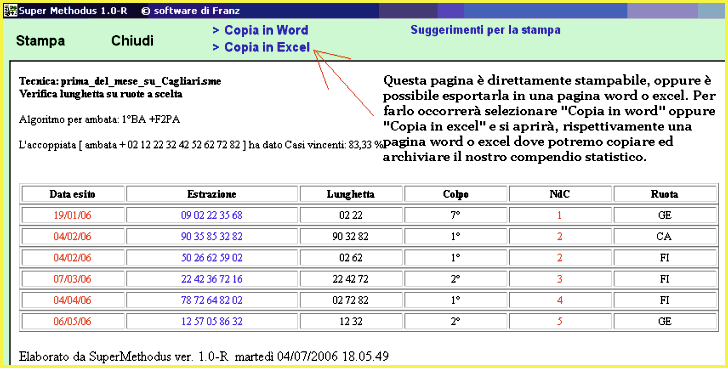This screenshot has height=368, width=728.
Task: Select the date 06/05/06
Action: click(x=72, y=322)
